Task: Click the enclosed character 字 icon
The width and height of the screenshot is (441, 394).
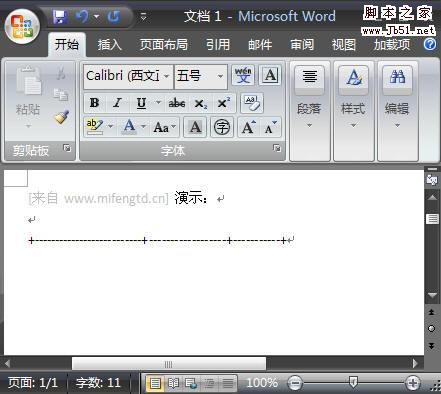Action: point(222,127)
